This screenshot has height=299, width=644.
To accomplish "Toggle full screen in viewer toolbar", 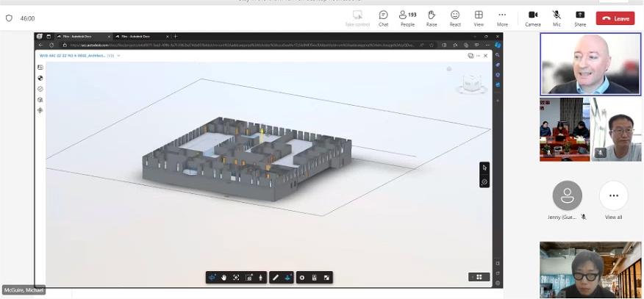I will [327, 277].
